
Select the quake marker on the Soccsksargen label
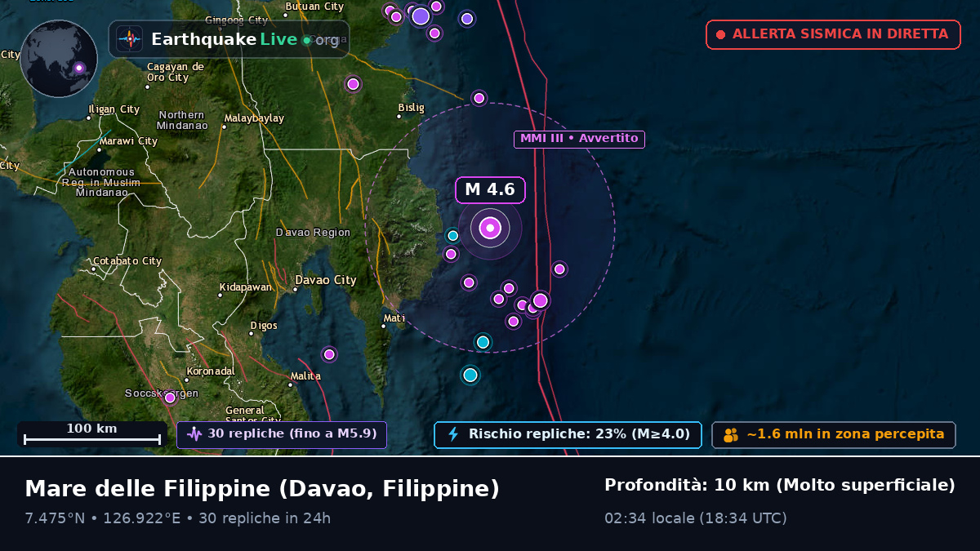[170, 398]
